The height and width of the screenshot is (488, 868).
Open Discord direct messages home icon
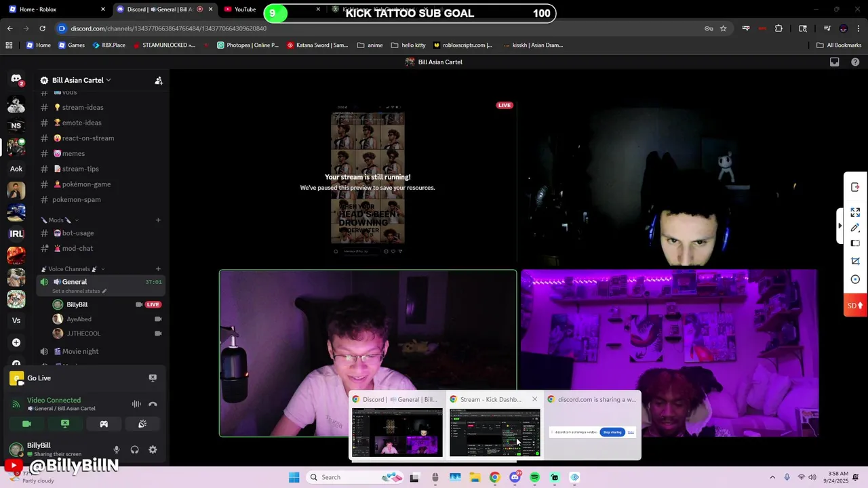point(16,79)
